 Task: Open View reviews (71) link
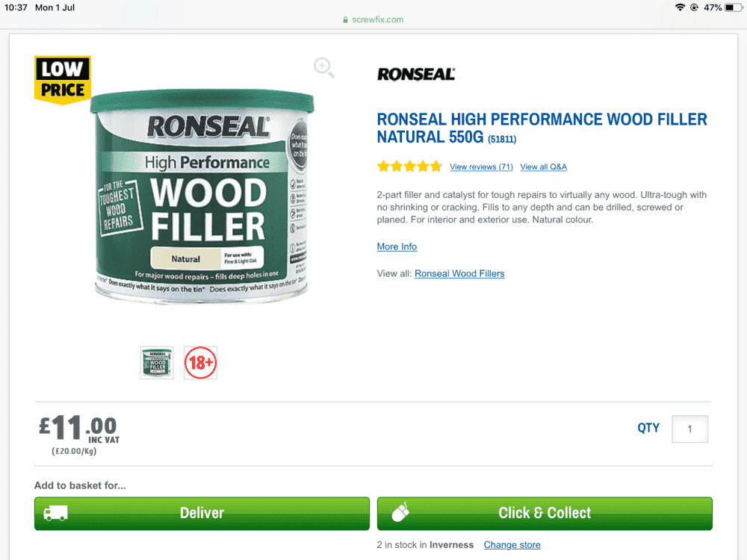coord(481,167)
